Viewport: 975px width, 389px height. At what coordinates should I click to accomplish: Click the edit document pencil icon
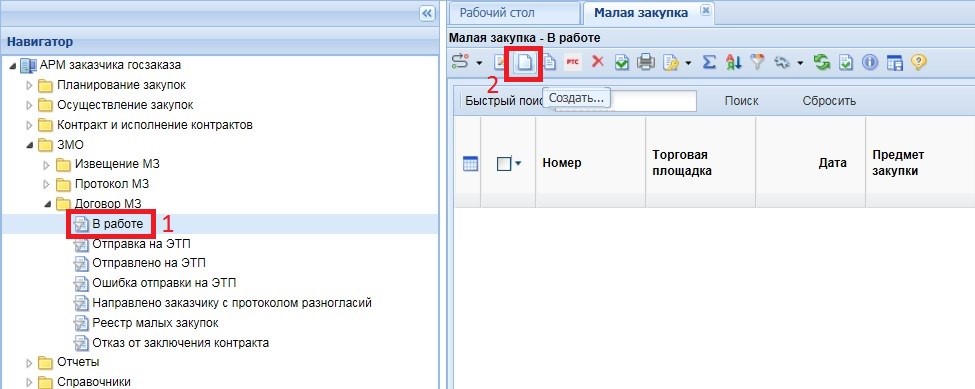[x=499, y=62]
